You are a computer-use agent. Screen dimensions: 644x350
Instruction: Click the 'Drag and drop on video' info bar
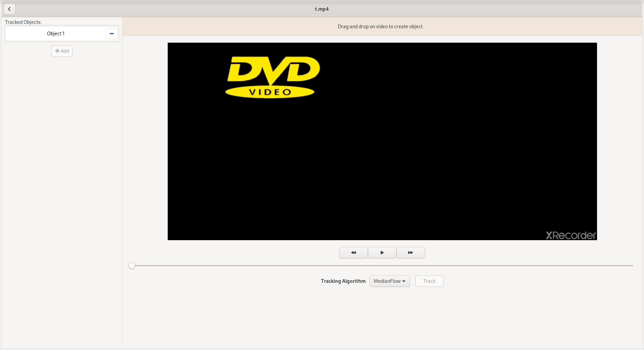pos(382,27)
